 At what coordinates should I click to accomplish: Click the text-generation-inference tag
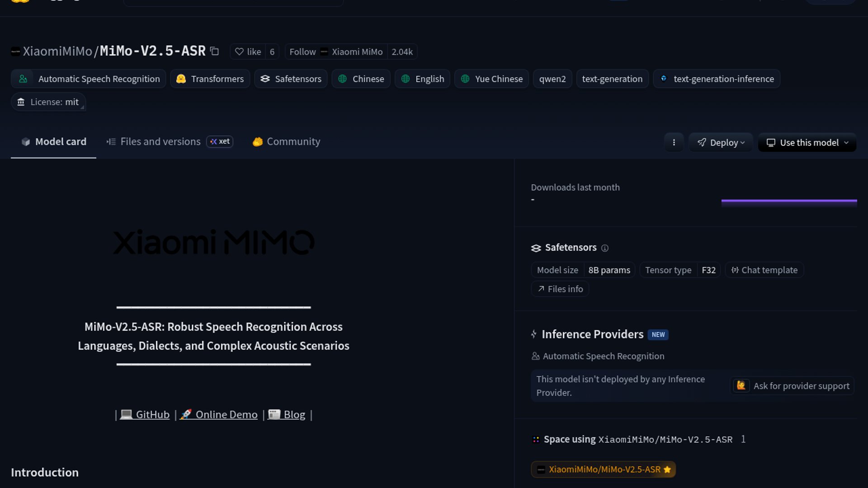click(717, 79)
